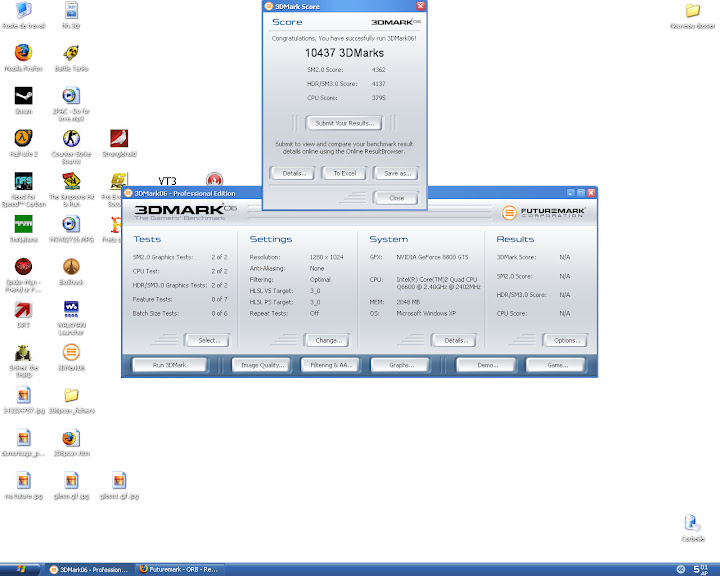The image size is (720, 576).
Task: Click the system tray expand icon
Action: click(x=681, y=570)
